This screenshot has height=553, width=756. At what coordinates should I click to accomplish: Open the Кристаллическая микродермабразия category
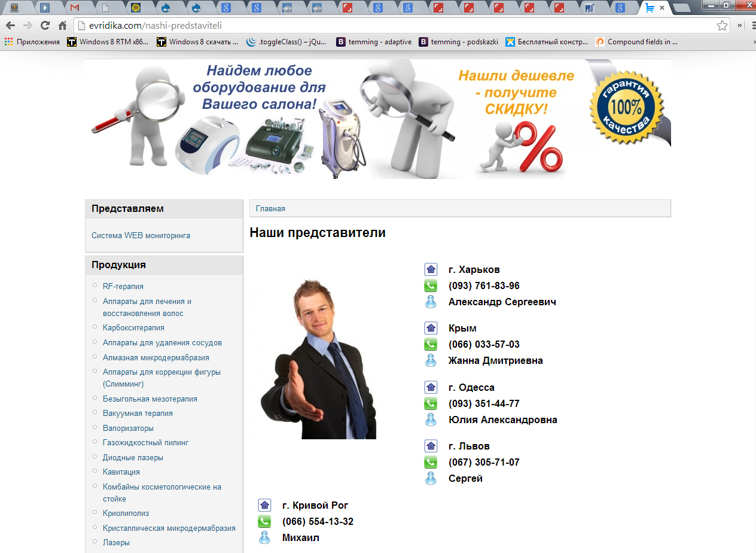[x=169, y=528]
